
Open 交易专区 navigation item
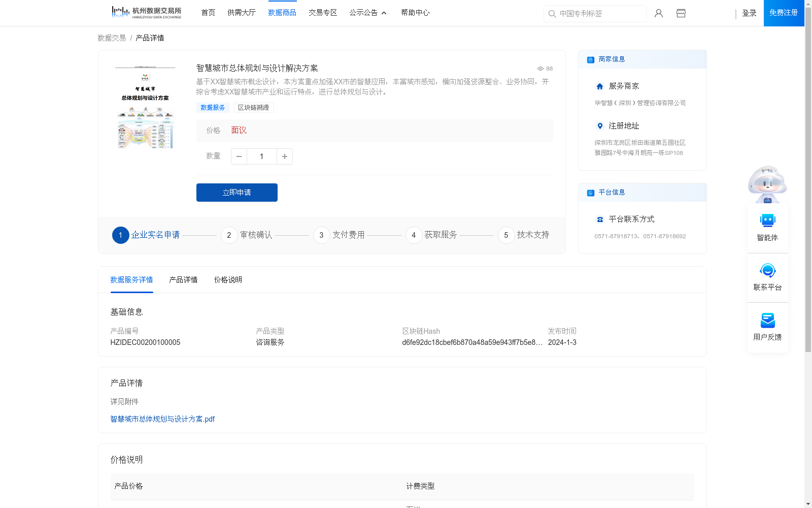pyautogui.click(x=323, y=13)
